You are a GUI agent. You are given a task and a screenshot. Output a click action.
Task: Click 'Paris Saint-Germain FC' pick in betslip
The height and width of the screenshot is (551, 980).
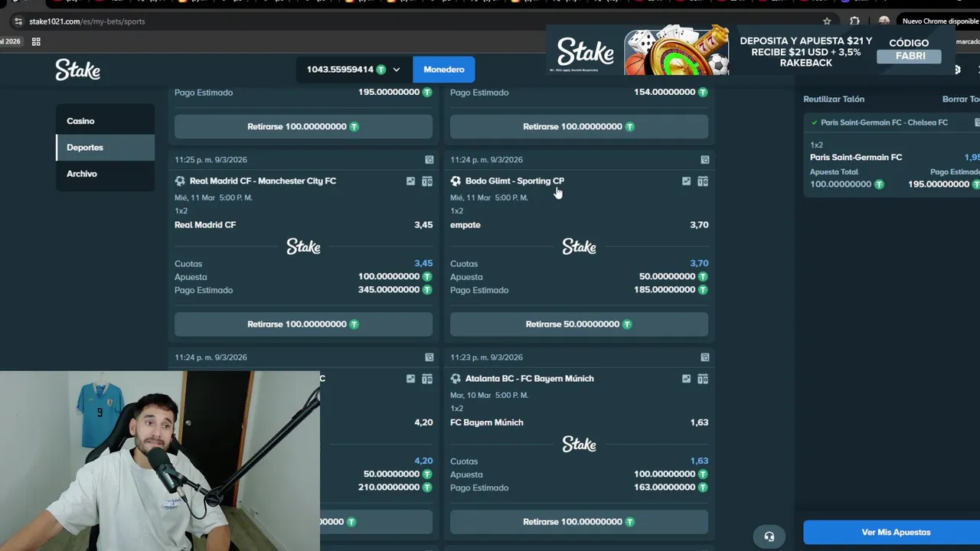pyautogui.click(x=856, y=158)
